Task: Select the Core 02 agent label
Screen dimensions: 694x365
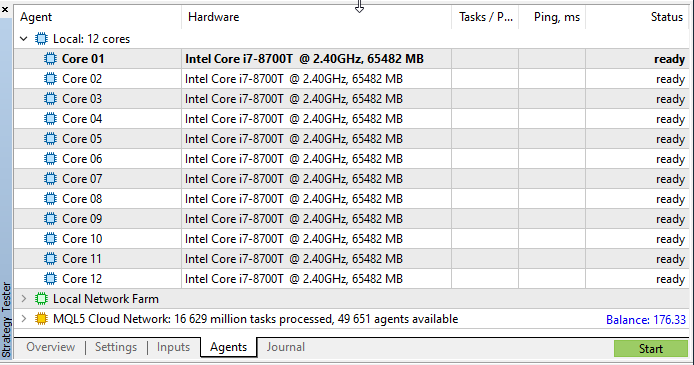Action: (x=82, y=79)
